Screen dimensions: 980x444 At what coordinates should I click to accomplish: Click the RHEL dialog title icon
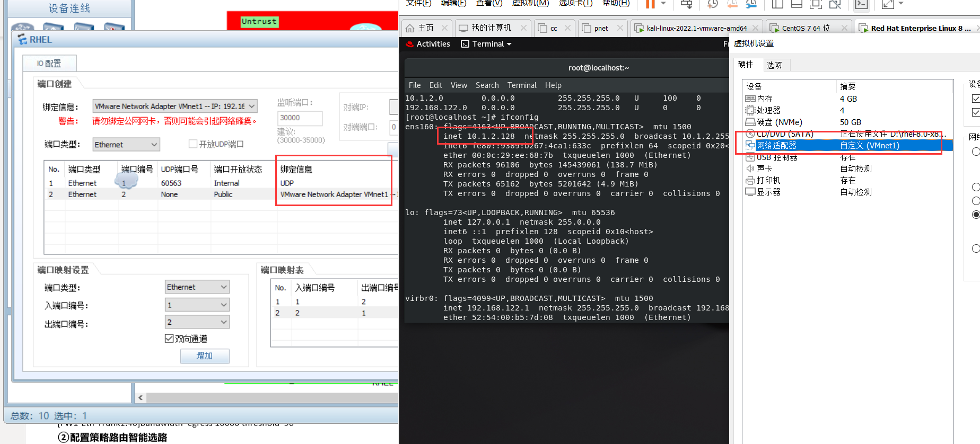[22, 39]
